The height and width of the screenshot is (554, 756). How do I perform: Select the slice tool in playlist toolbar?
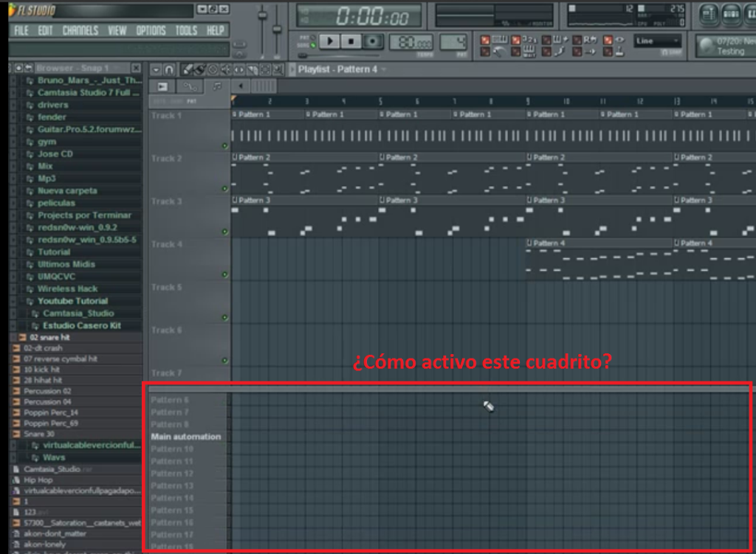tap(252, 70)
